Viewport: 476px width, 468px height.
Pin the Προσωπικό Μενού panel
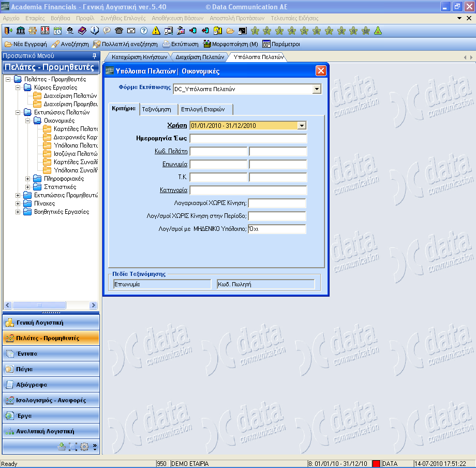pos(94,56)
